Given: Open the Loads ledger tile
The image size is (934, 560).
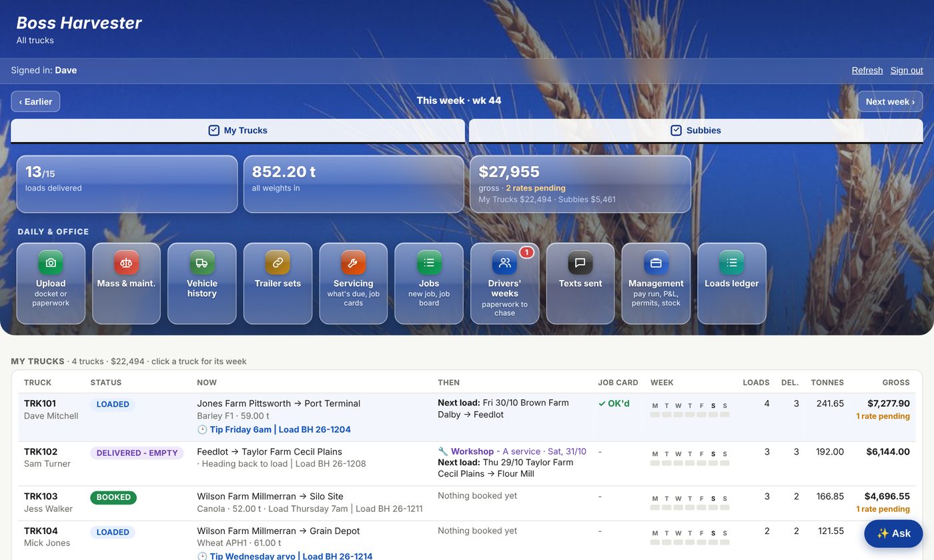Looking at the screenshot, I should [x=732, y=283].
